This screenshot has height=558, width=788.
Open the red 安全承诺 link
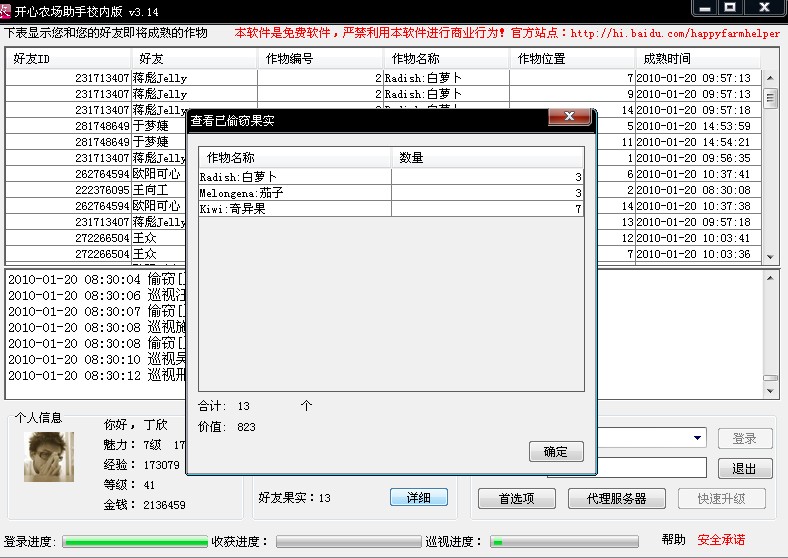click(721, 540)
